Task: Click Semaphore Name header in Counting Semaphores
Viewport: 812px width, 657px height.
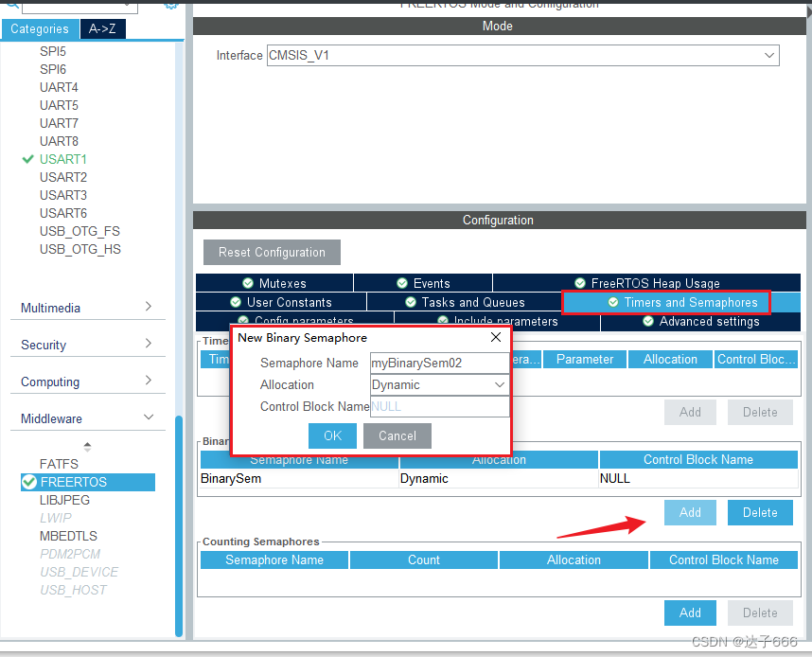Action: 274,560
